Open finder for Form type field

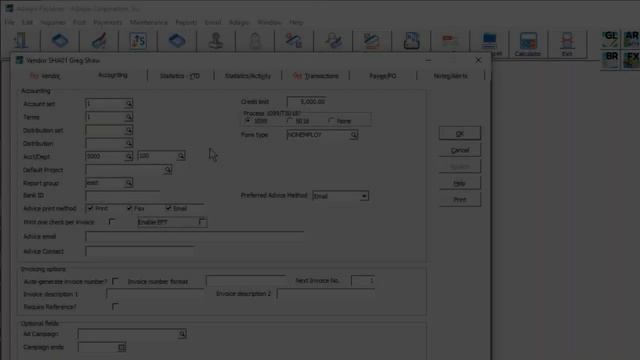click(x=354, y=135)
